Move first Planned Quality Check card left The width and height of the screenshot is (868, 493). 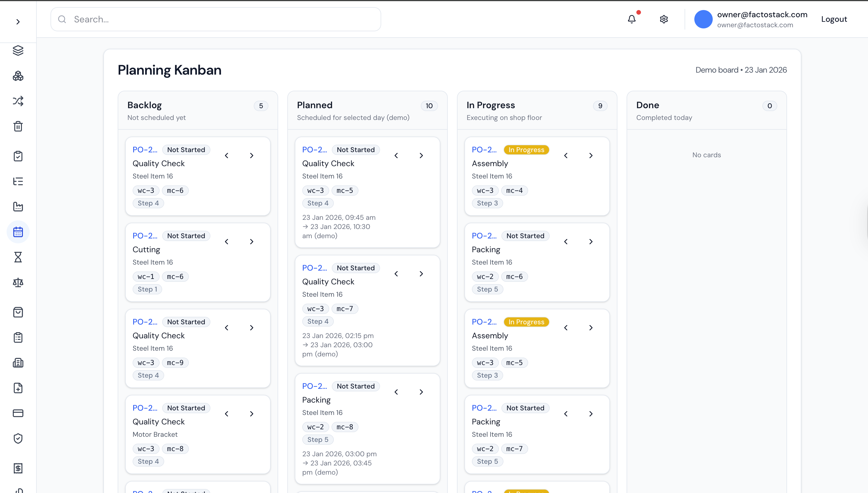[x=396, y=156]
